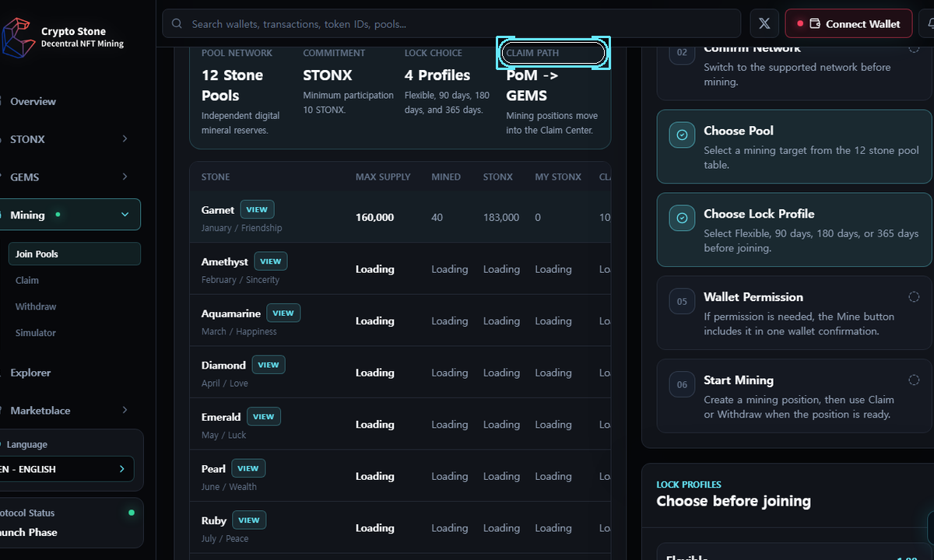
Task: Click the MINED column header
Action: coord(446,177)
